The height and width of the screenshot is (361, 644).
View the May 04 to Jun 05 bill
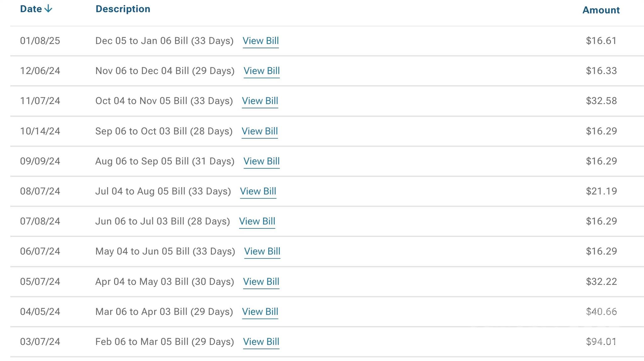[x=262, y=251]
